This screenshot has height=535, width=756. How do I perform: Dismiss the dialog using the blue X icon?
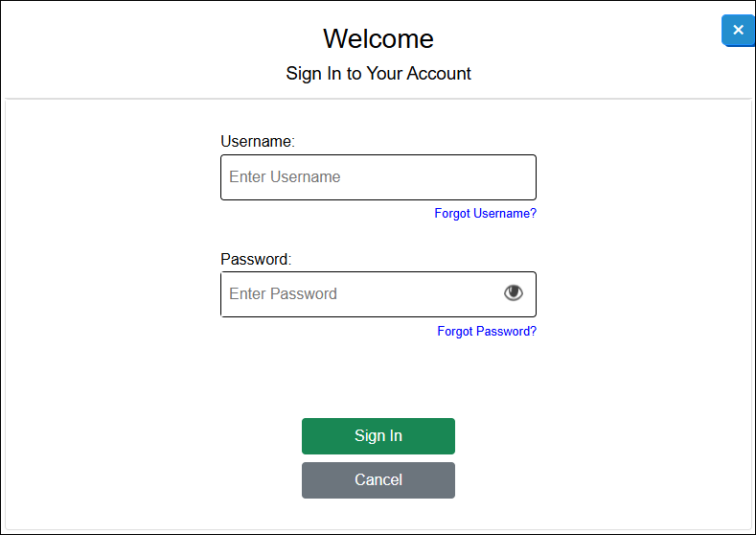coord(738,31)
